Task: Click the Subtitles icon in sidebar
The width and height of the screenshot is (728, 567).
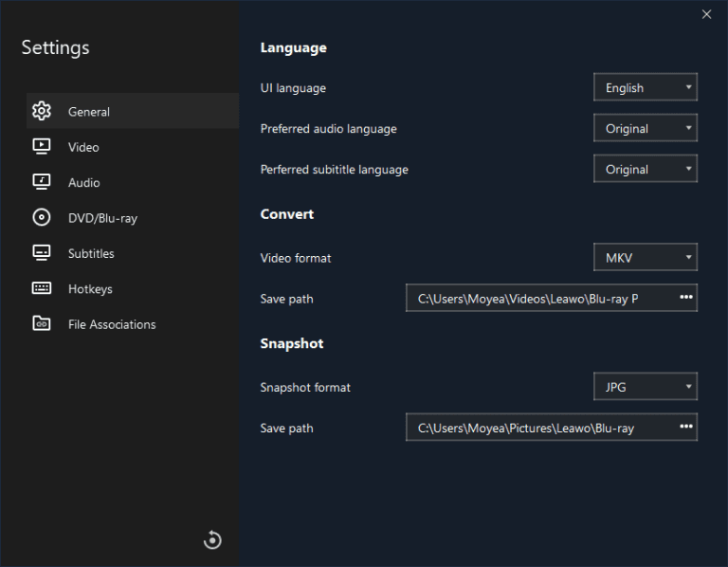Action: pos(41,253)
